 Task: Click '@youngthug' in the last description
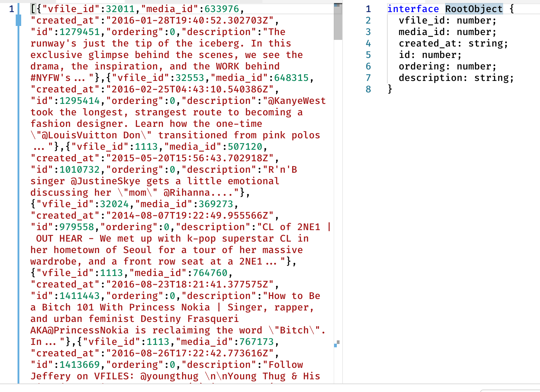pos(169,376)
